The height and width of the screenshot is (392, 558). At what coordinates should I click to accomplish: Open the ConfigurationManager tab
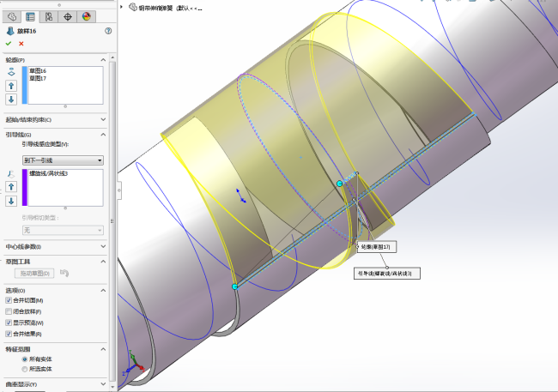pos(49,16)
